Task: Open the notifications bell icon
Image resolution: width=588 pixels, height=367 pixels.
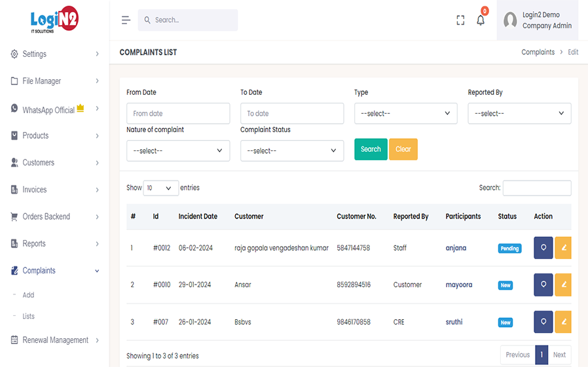Action: point(481,20)
